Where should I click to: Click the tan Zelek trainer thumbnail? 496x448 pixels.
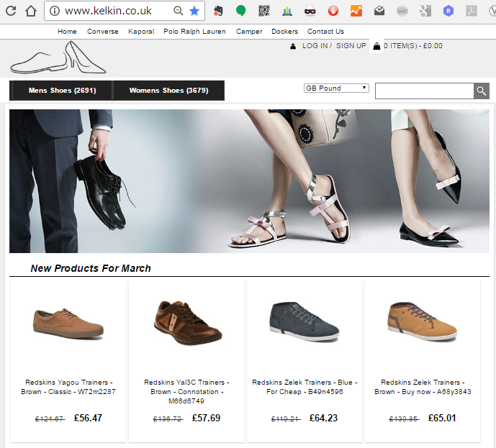pyautogui.click(x=423, y=321)
